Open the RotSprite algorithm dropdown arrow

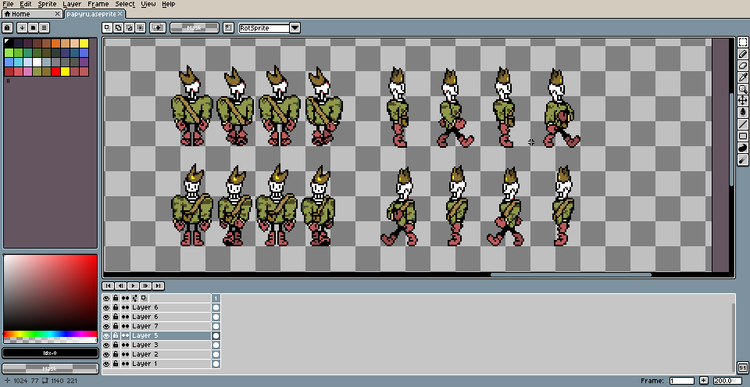click(x=295, y=28)
